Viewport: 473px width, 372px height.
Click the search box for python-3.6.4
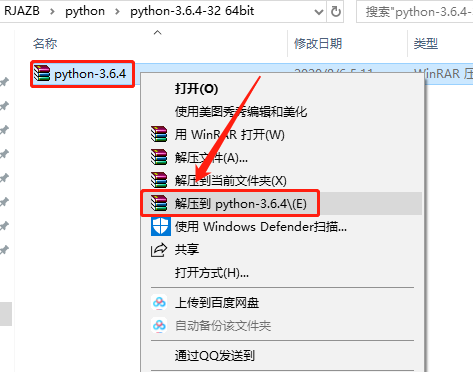click(x=415, y=12)
